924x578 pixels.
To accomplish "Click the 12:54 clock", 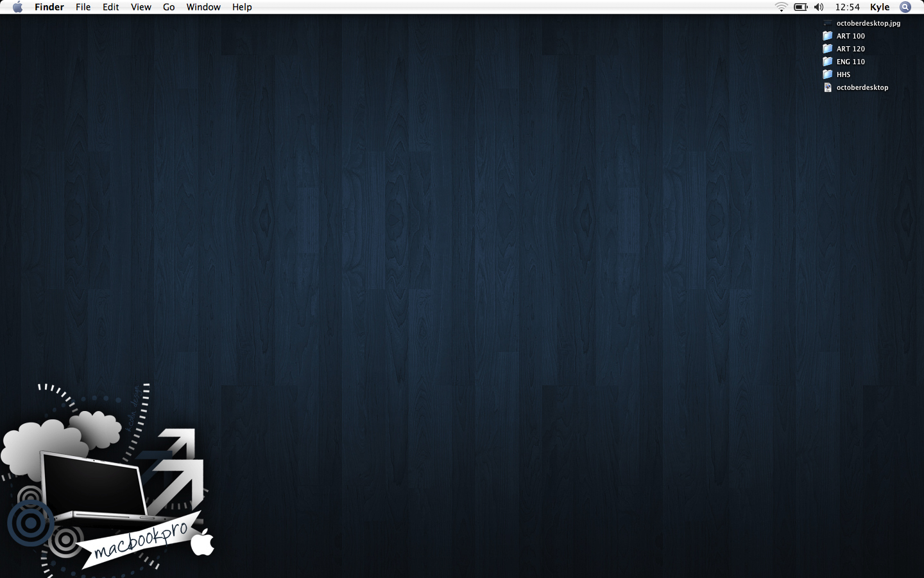I will coord(847,7).
